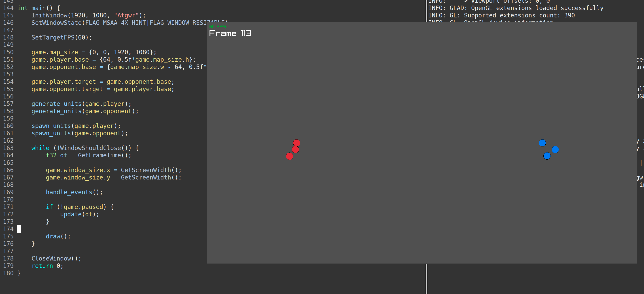The height and width of the screenshot is (294, 644).
Task: Click the CloseWindow() statement
Action: 56,259
